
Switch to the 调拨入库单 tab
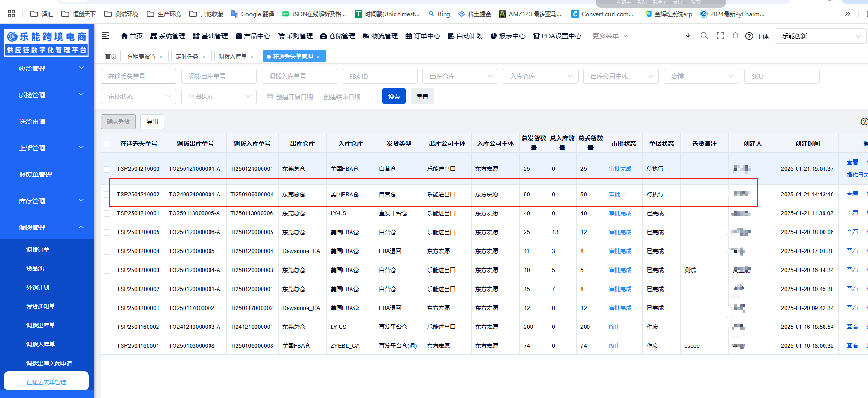pyautogui.click(x=232, y=57)
